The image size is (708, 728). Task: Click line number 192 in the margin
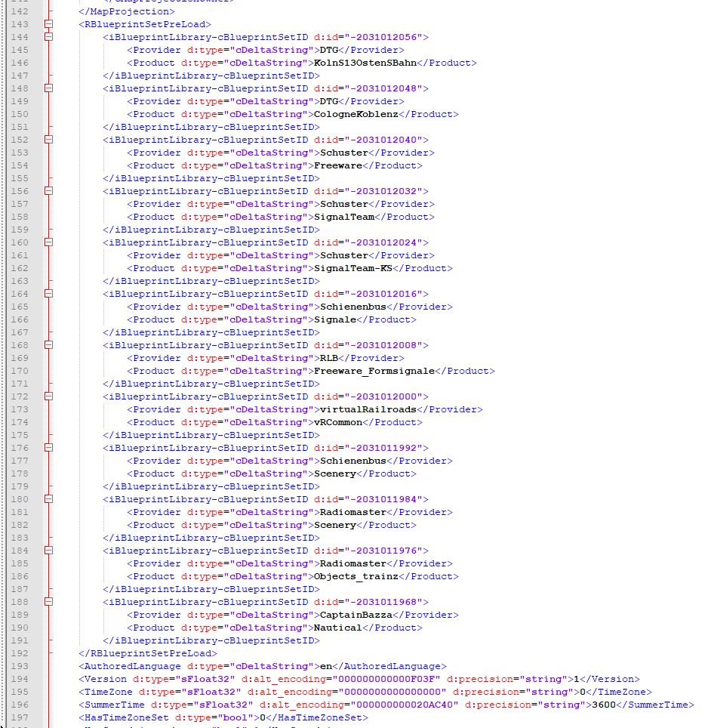[x=20, y=653]
